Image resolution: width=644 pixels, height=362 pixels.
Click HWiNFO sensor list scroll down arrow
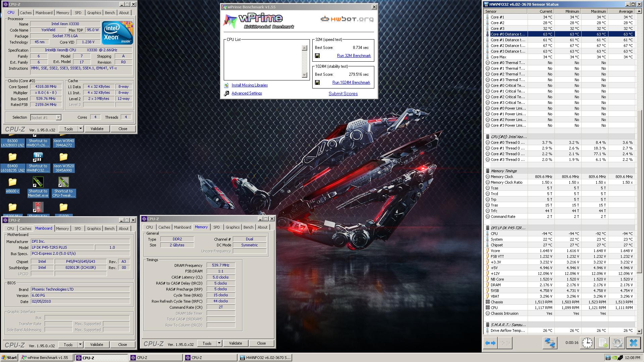[639, 331]
